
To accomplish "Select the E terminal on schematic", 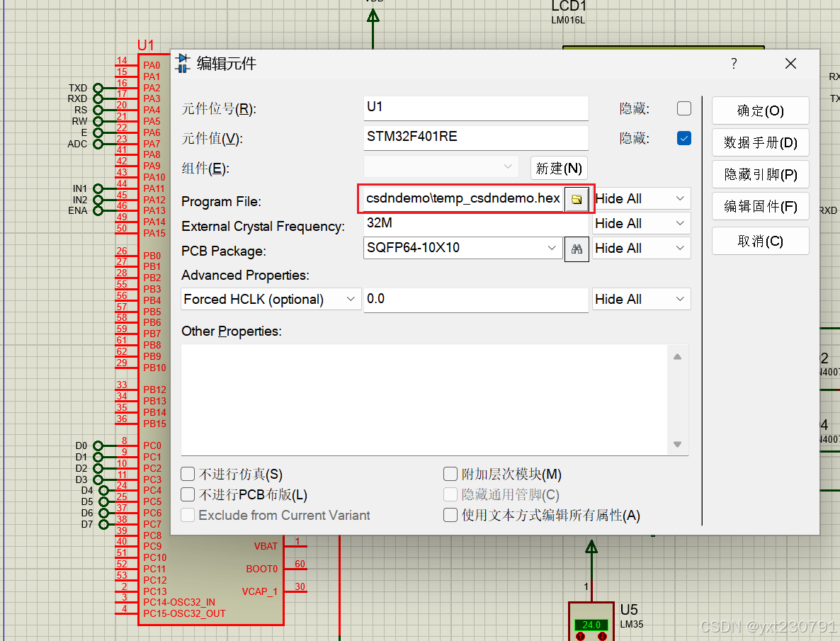I will pos(98,132).
